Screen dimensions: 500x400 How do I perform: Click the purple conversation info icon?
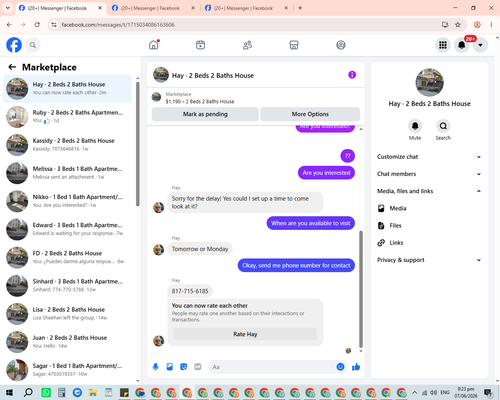(352, 75)
